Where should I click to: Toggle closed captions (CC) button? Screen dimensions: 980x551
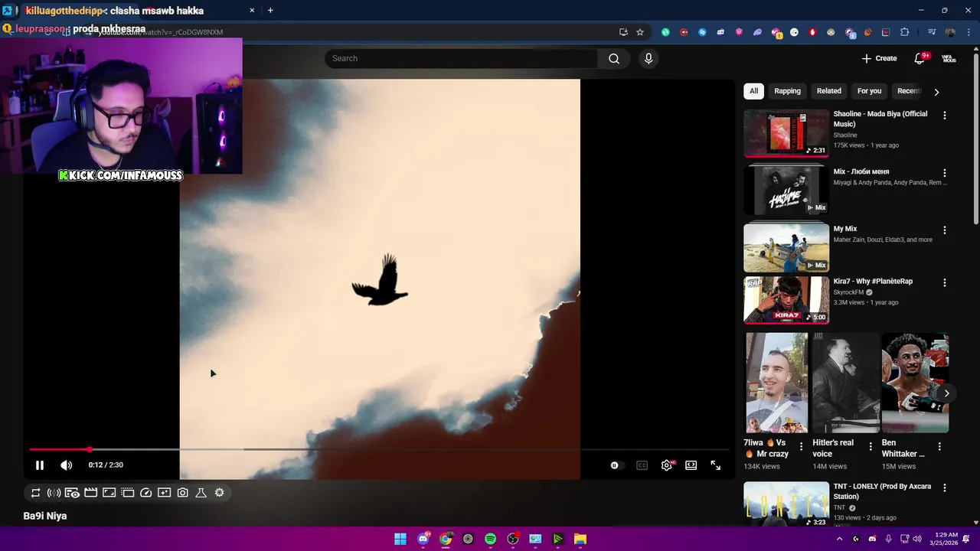642,465
